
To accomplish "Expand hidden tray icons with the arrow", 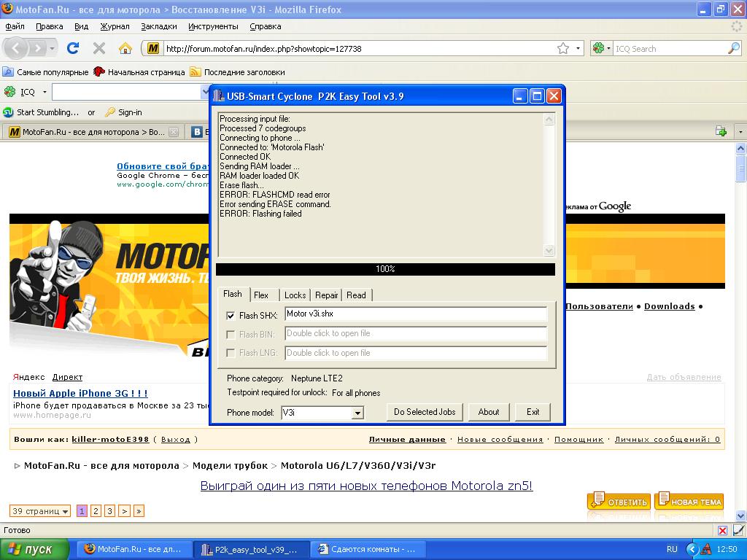I will [692, 549].
